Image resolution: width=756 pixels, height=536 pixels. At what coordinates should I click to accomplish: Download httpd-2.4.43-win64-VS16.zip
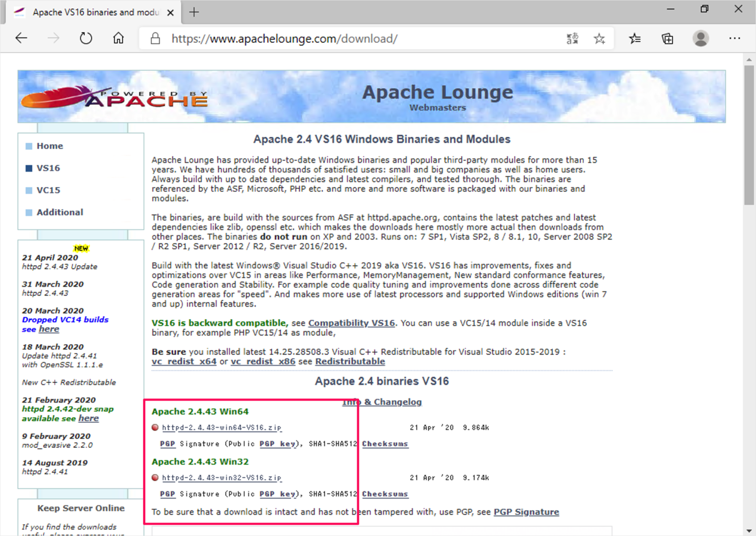222,428
